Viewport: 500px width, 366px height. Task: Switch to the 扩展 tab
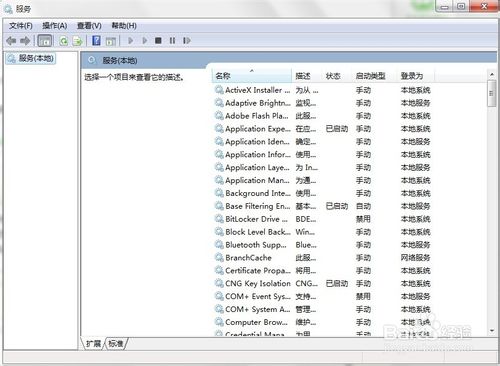click(93, 343)
